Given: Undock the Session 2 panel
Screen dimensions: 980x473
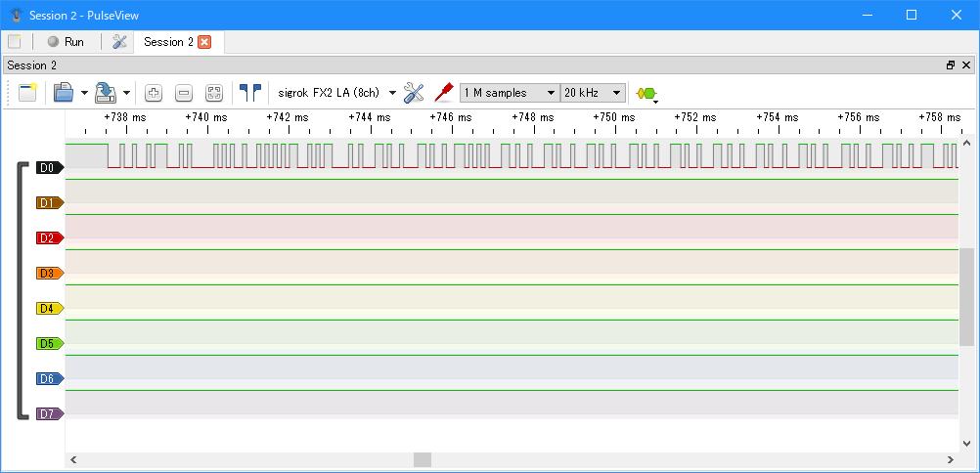Looking at the screenshot, I should 951,64.
